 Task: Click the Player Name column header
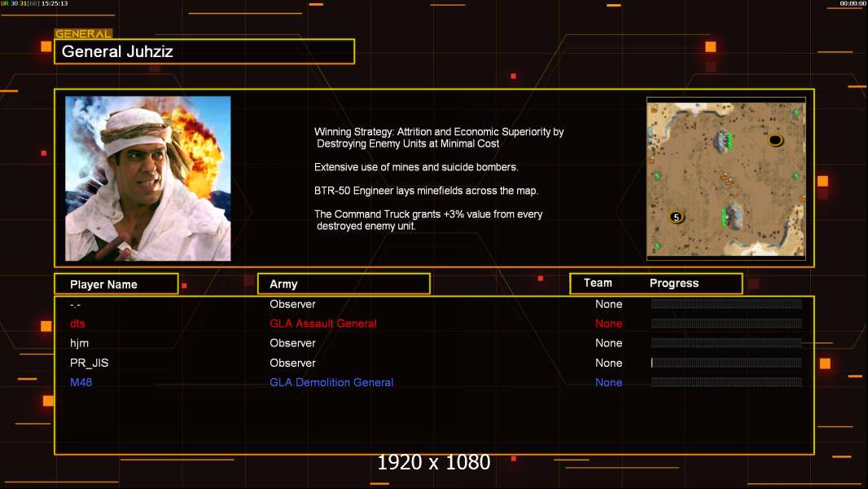click(116, 284)
